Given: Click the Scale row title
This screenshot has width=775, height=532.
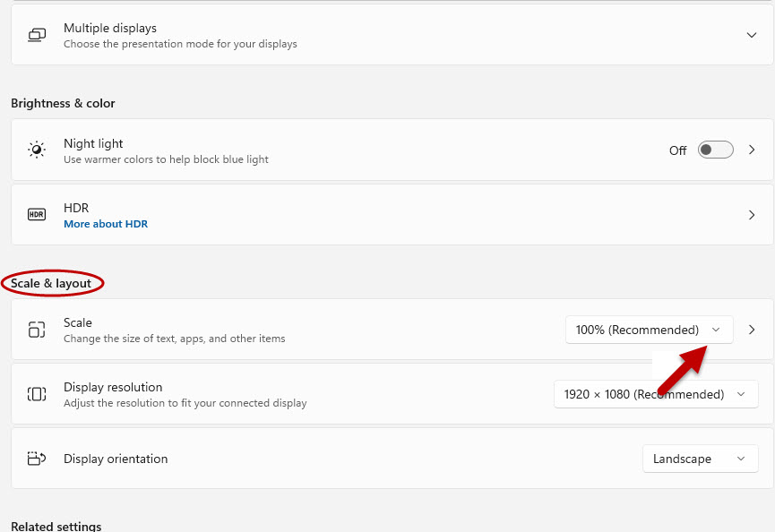Looking at the screenshot, I should click(78, 322).
